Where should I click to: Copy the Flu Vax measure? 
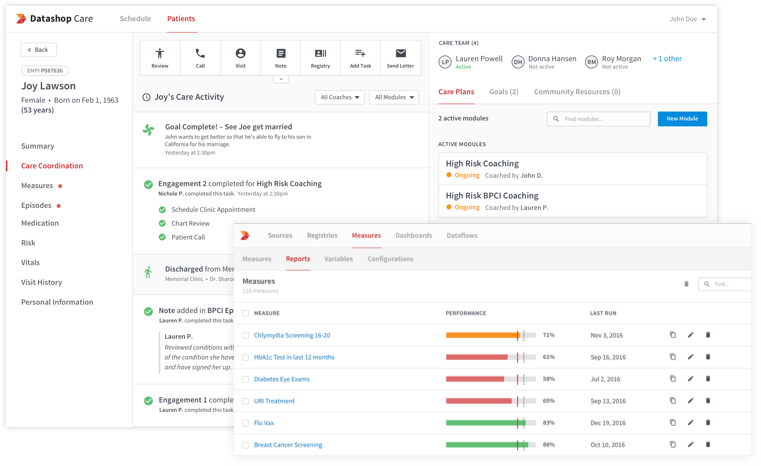[x=673, y=422]
